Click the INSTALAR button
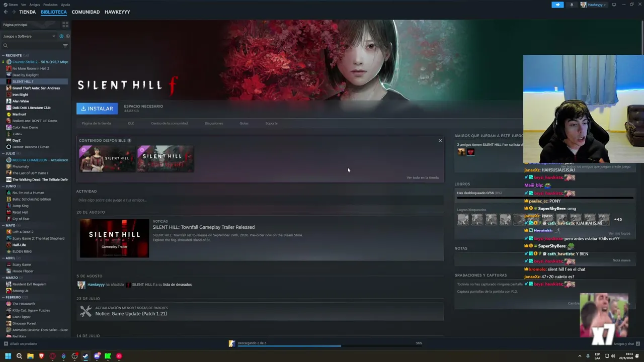Screen dimensions: 644x362 (x=97, y=109)
